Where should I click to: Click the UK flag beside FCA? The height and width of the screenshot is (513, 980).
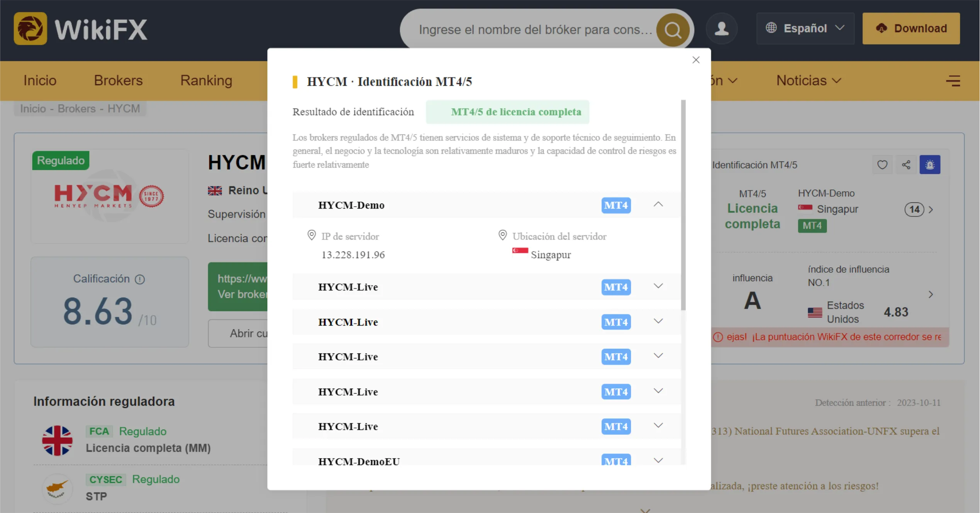pos(57,440)
